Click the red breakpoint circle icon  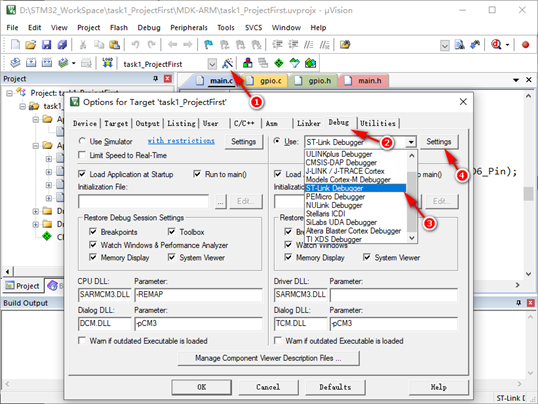coord(525,45)
